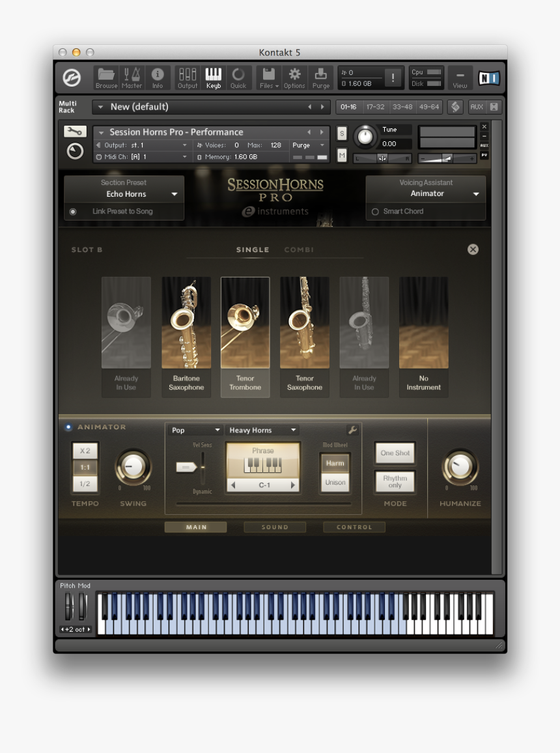Switch to the SINGLE tab

pos(253,249)
